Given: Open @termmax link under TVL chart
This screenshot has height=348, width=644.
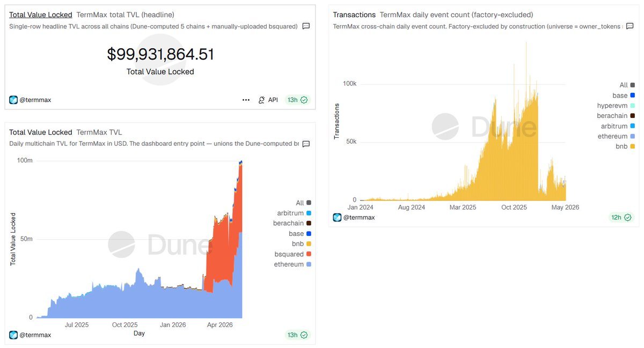Looking at the screenshot, I should coord(35,335).
